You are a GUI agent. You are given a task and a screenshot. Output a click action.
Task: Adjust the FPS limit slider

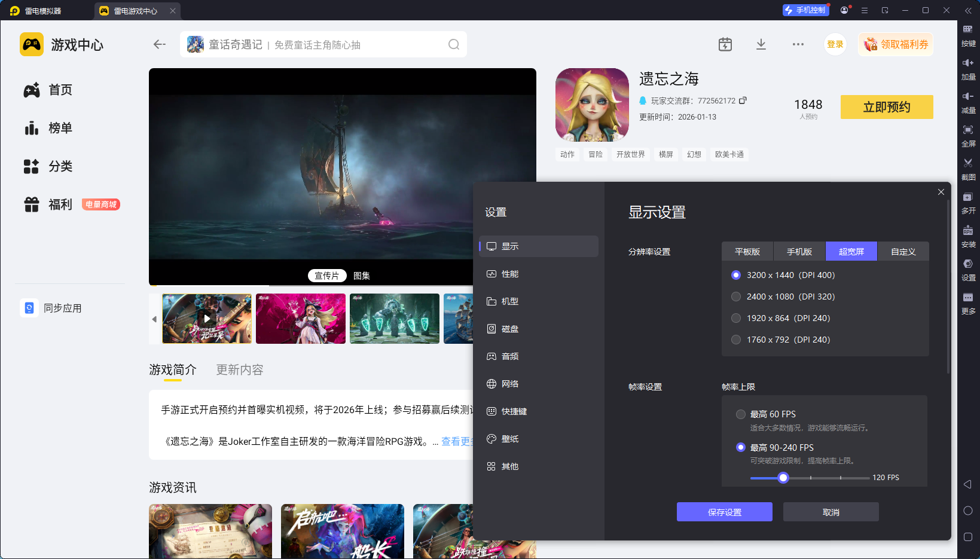click(783, 478)
